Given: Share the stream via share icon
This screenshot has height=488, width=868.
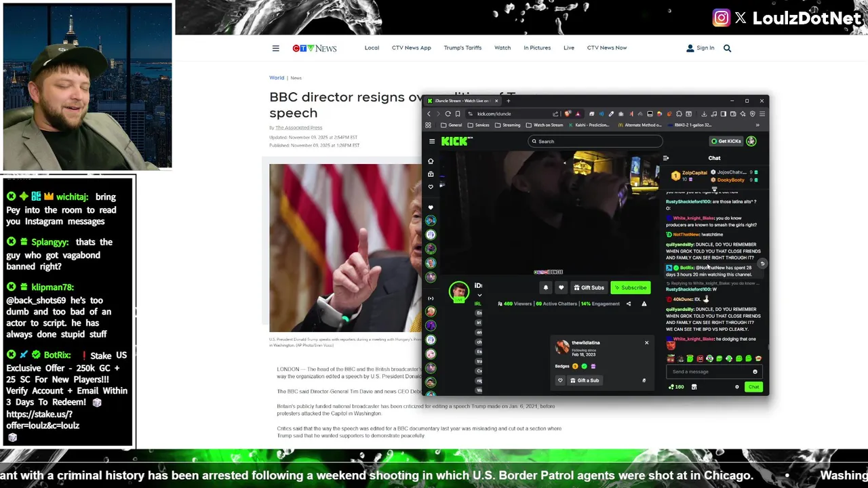Looking at the screenshot, I should (629, 304).
